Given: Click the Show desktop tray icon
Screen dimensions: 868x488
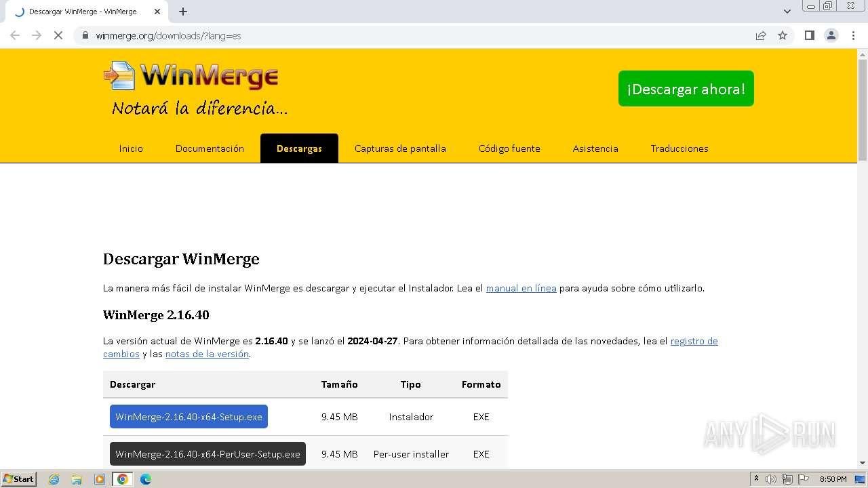Looking at the screenshot, I should (860, 479).
